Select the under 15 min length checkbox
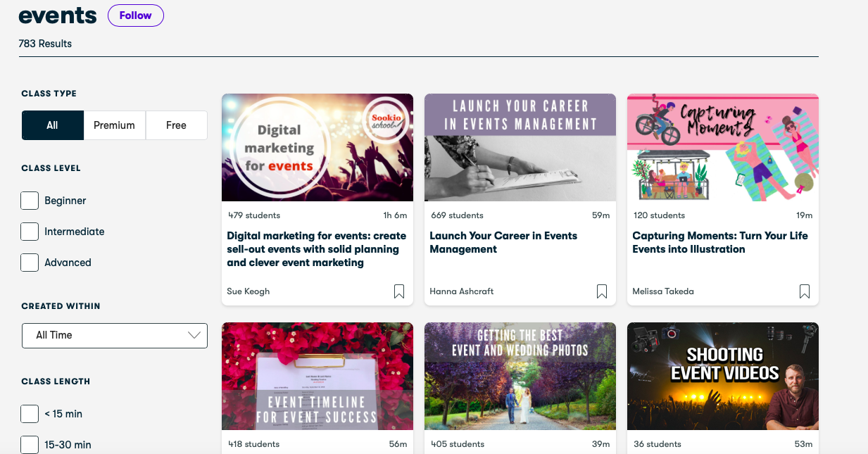 30,414
